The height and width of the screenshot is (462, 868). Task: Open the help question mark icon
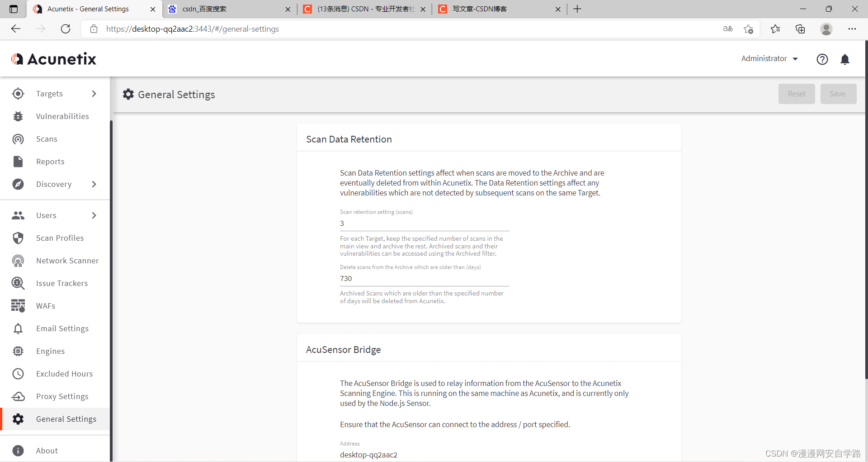[822, 59]
